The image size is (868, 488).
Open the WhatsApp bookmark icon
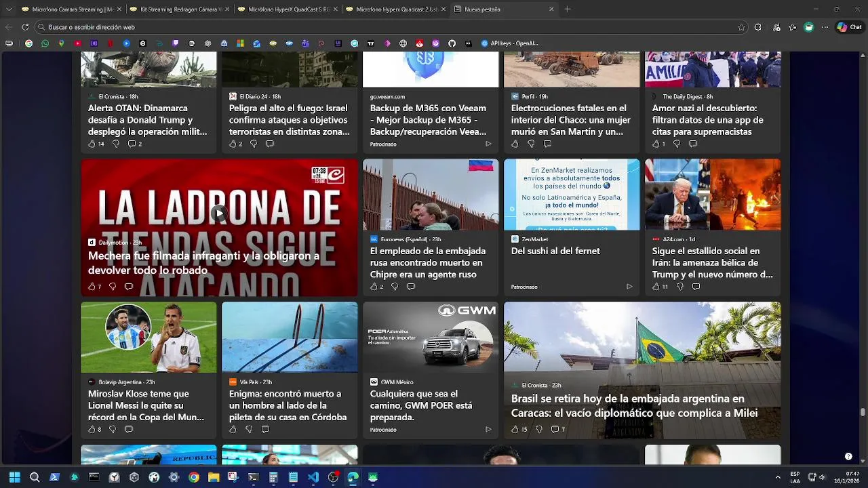(45, 43)
